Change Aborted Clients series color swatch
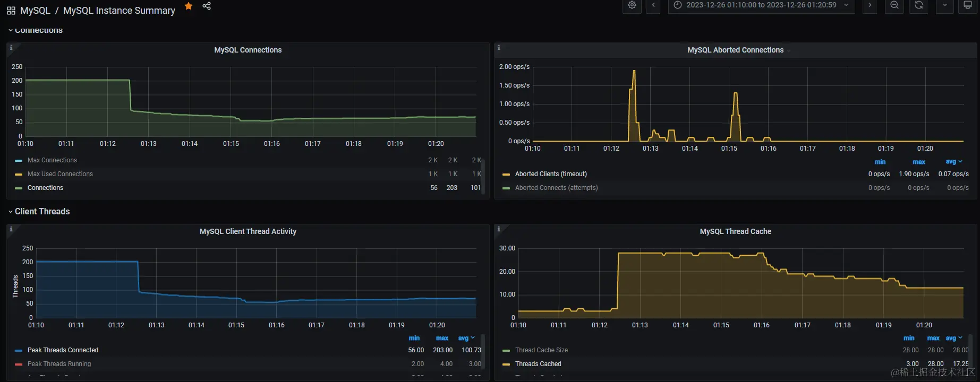The image size is (980, 382). 506,174
